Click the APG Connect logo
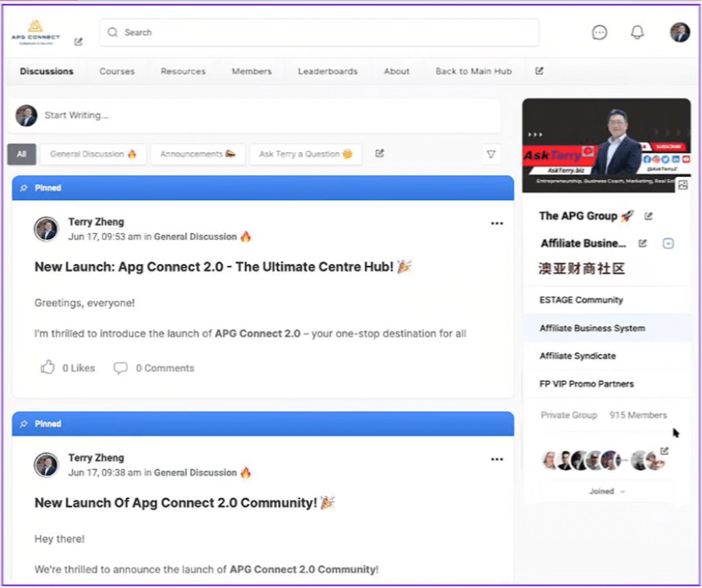The width and height of the screenshot is (702, 588). click(x=36, y=32)
